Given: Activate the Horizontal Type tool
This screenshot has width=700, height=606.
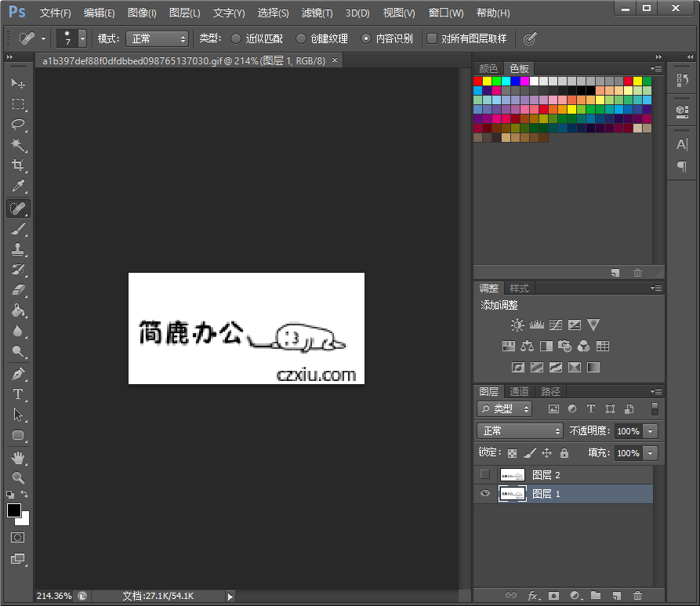Looking at the screenshot, I should pyautogui.click(x=19, y=394).
